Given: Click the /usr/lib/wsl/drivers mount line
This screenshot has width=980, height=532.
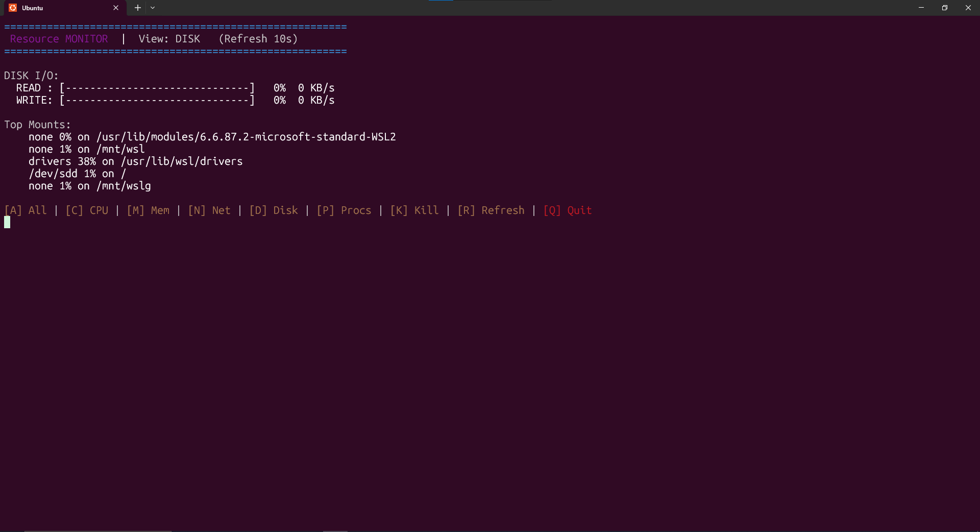Looking at the screenshot, I should (136, 161).
